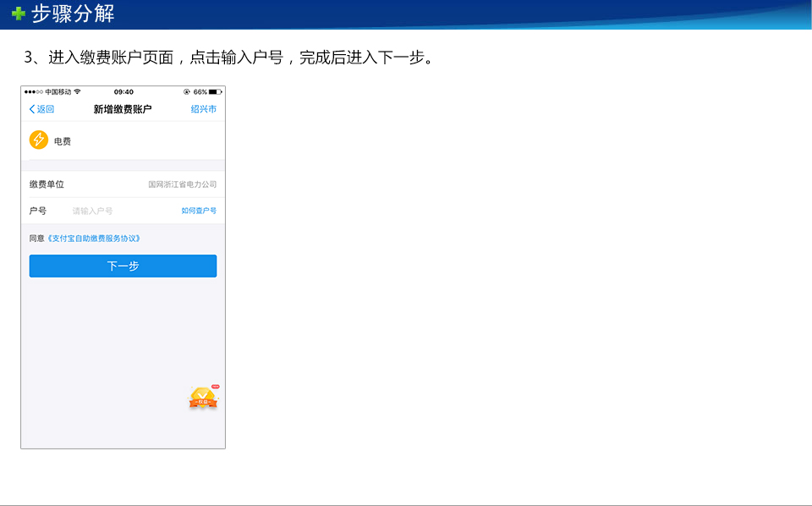Open the 如何查户号 help link
Screen dimensions: 812x506
tap(199, 211)
